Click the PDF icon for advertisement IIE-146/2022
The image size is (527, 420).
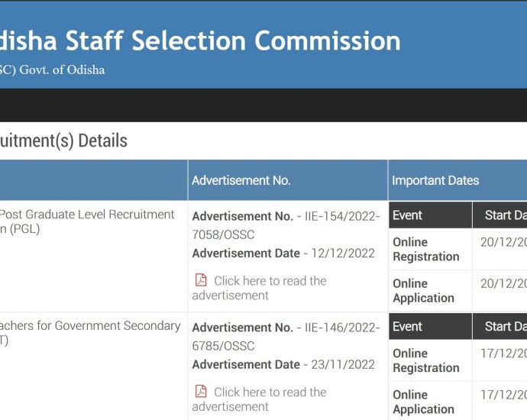201,392
